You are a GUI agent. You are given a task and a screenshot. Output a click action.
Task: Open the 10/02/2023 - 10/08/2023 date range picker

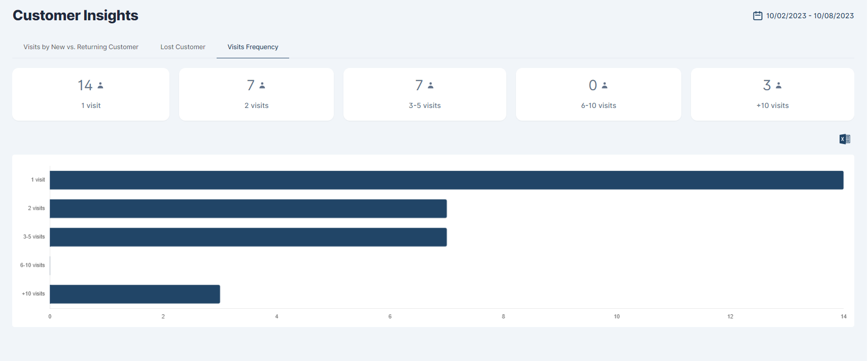pyautogui.click(x=810, y=16)
